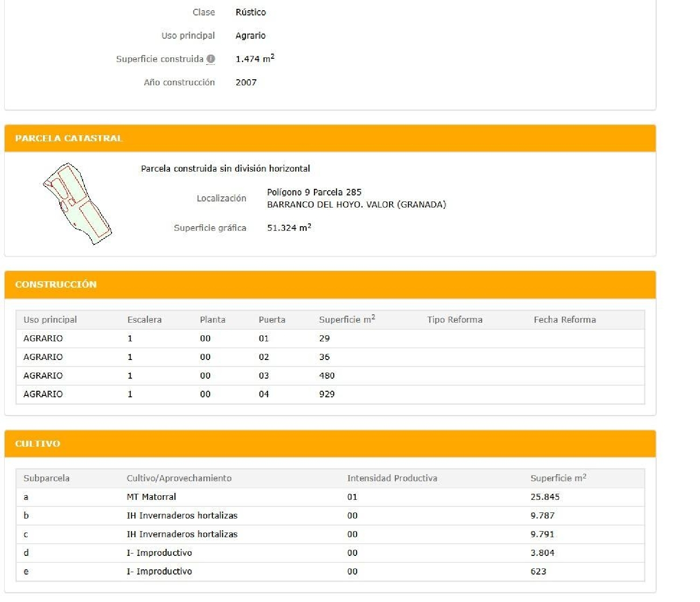Select the Clase value Rústico

pos(250,13)
